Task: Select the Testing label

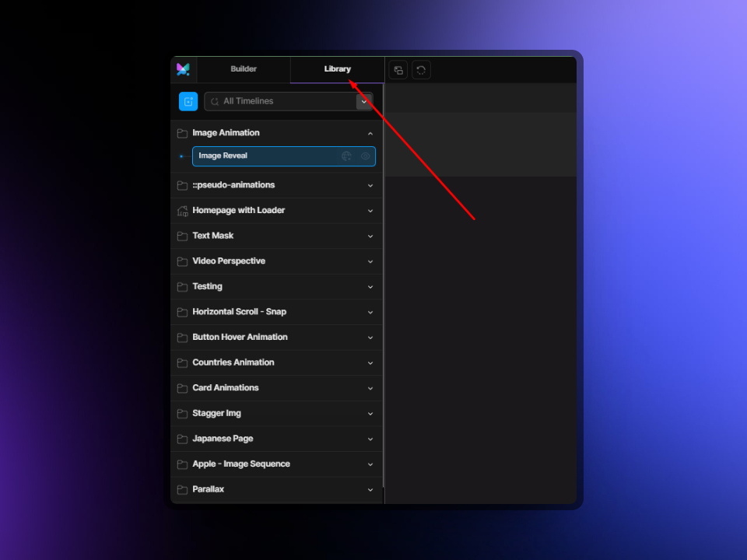Action: 207,286
